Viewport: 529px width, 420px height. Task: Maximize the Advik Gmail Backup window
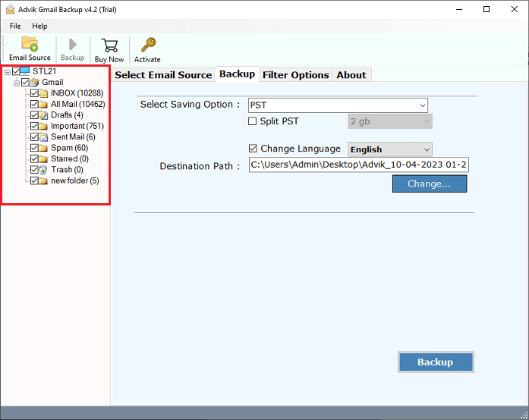486,9
